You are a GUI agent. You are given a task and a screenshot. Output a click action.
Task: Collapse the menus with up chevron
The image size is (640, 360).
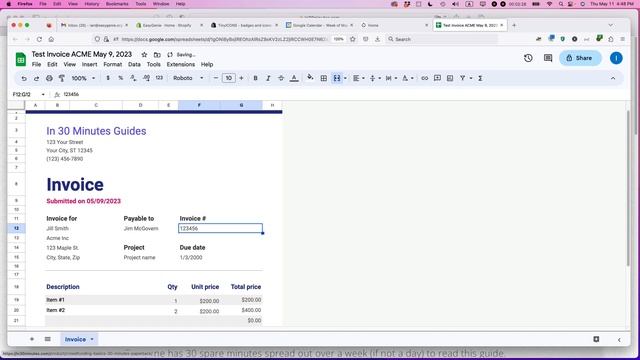[x=613, y=78]
